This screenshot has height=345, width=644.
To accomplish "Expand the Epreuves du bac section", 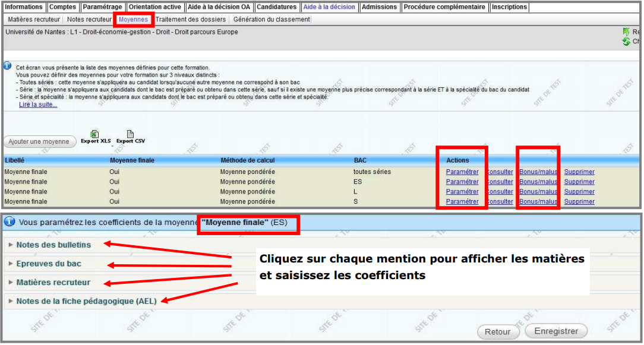I will tap(49, 264).
